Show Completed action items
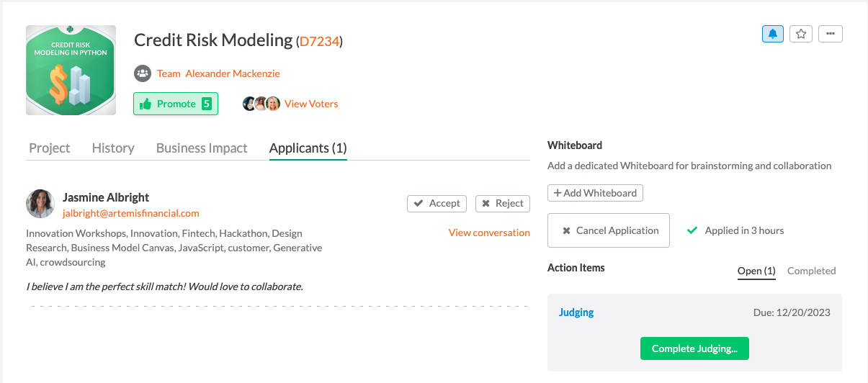868x383 pixels. pos(812,271)
